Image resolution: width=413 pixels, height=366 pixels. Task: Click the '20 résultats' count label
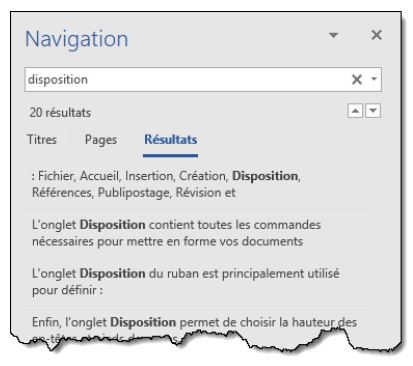click(60, 113)
